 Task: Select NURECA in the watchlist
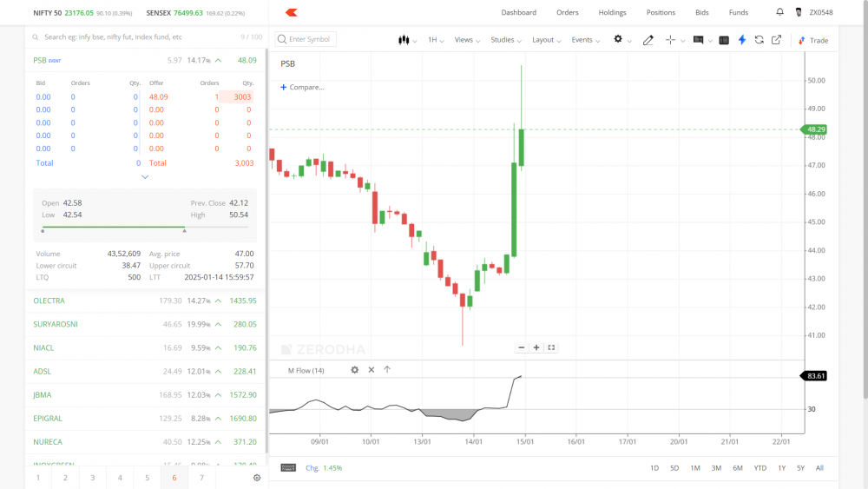click(x=145, y=442)
